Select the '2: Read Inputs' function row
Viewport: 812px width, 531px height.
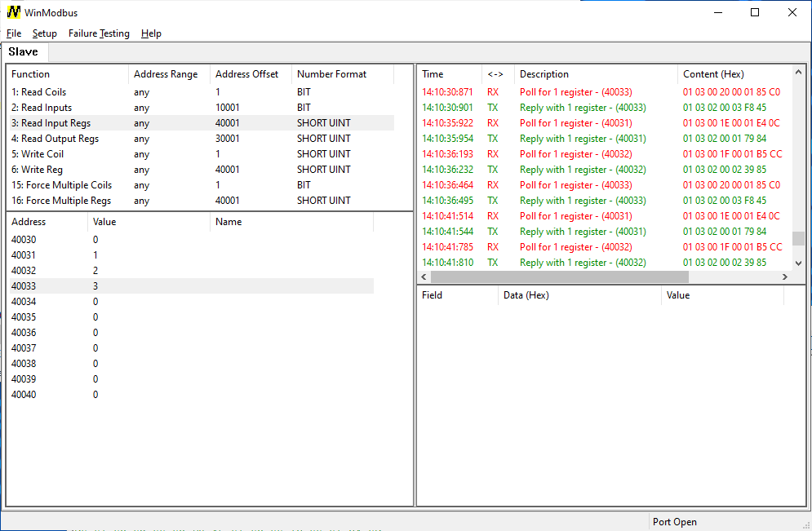(x=202, y=108)
